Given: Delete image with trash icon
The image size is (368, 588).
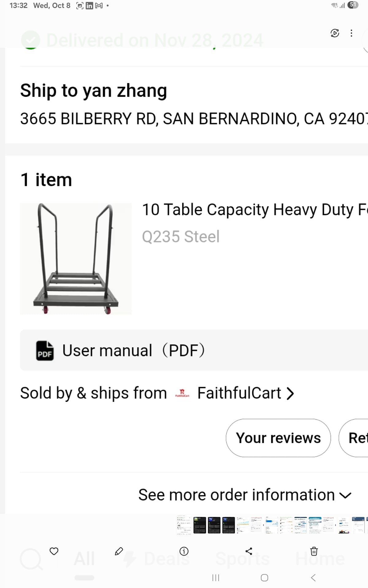Looking at the screenshot, I should (314, 551).
